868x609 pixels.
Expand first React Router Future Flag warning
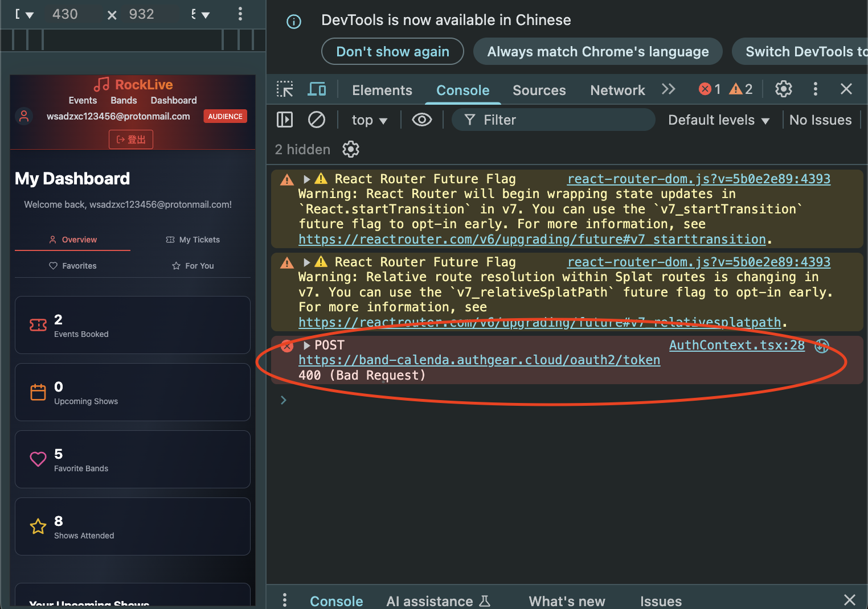tap(307, 179)
